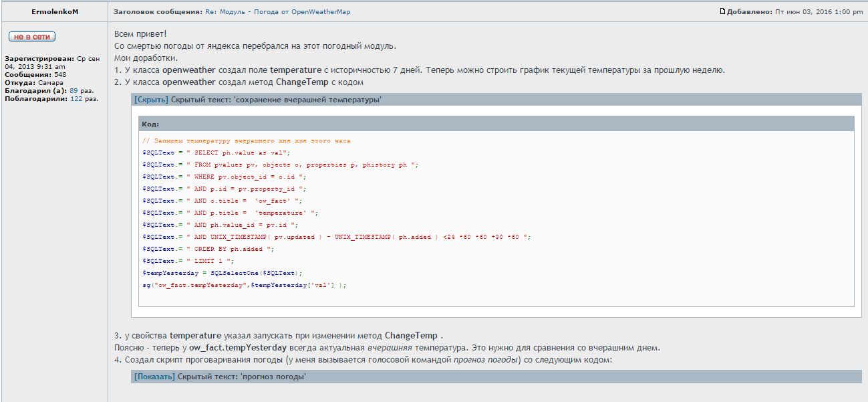
Task: Click spoiler header 'сохранение вчерашней температуры'
Action: tap(277, 100)
